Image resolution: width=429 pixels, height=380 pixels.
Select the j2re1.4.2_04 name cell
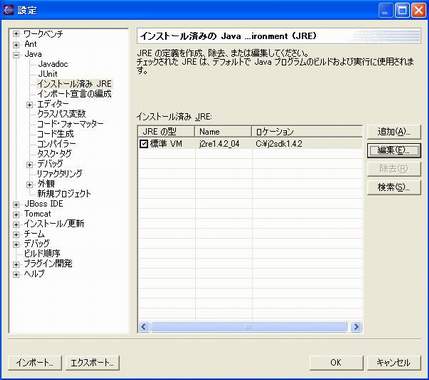coord(219,144)
